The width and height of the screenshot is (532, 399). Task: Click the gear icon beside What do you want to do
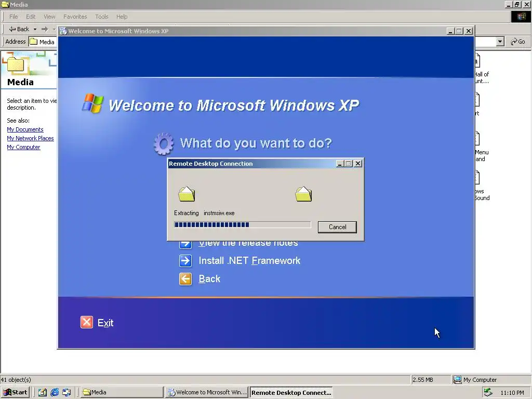(164, 143)
